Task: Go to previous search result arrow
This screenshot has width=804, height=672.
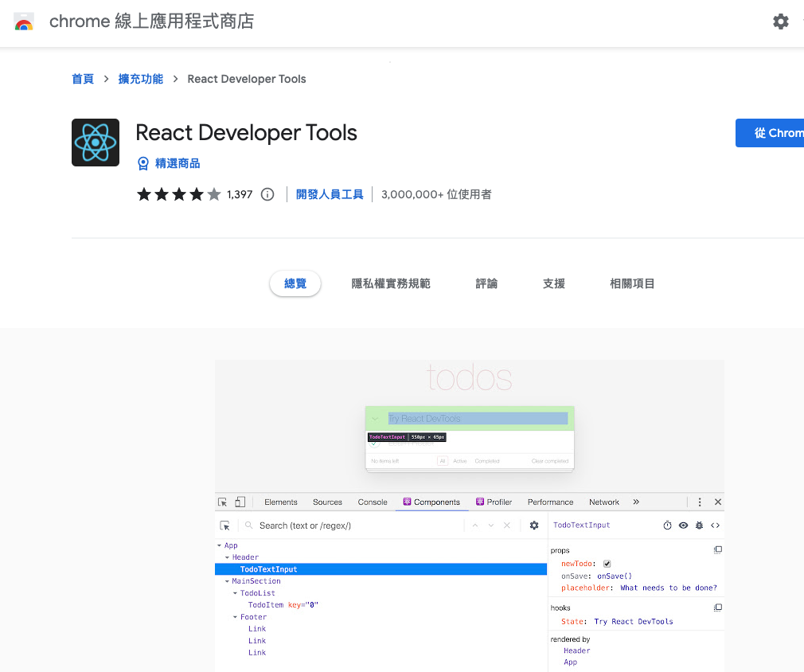Action: click(475, 525)
